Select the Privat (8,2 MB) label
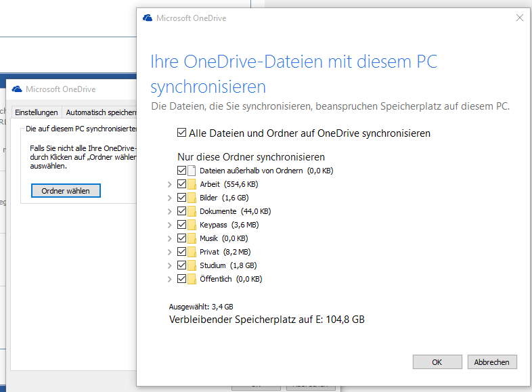The width and height of the screenshot is (532, 392). point(225,252)
